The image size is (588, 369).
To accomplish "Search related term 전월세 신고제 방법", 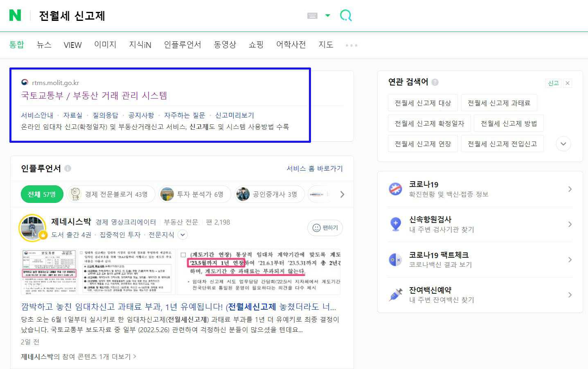I will [509, 124].
